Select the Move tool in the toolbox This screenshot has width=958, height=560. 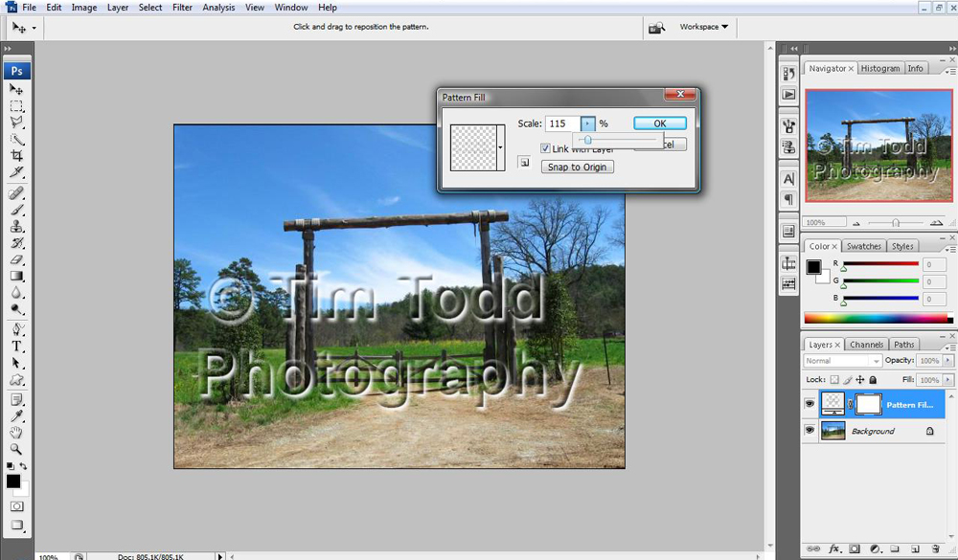click(x=16, y=89)
